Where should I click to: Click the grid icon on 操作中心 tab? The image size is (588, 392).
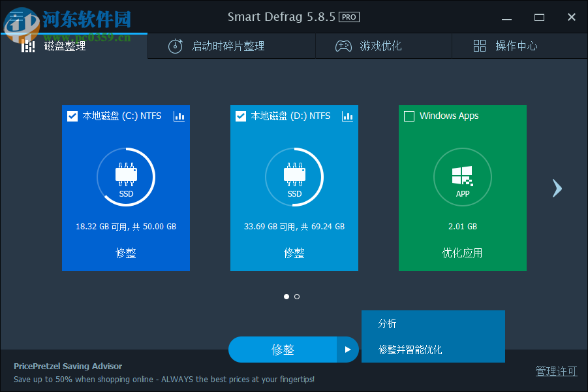click(x=479, y=46)
